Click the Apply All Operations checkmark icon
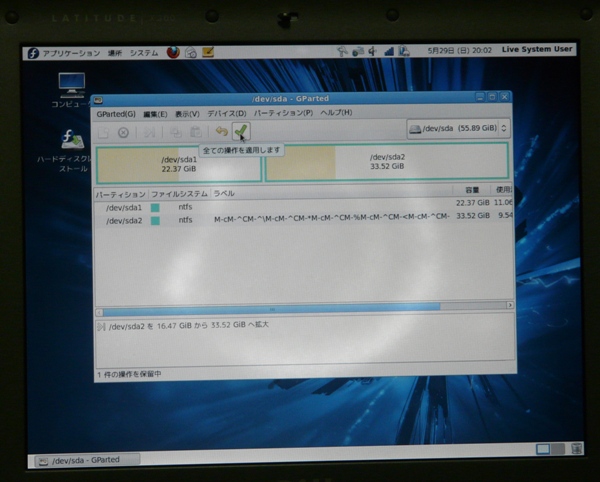 point(240,132)
